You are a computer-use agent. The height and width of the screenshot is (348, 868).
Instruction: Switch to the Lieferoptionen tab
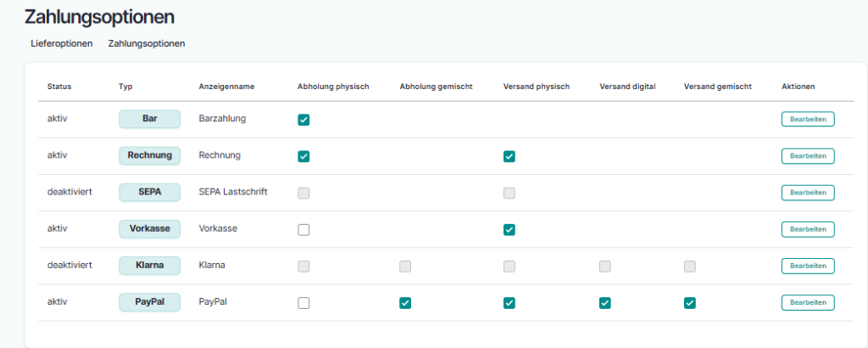pyautogui.click(x=62, y=43)
